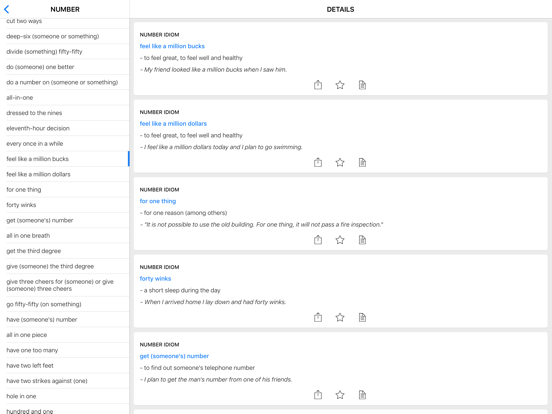Open note icon for 'for one thing' card
This screenshot has width=552, height=414.
tap(362, 240)
